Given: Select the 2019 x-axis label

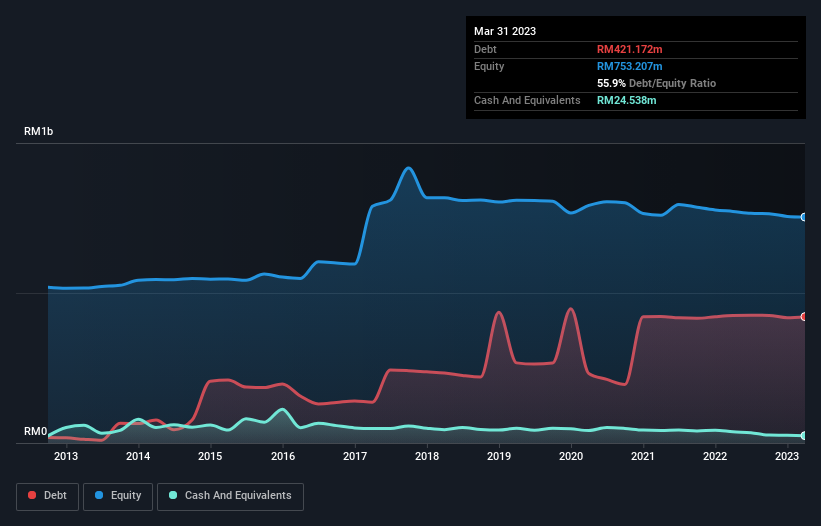Looking at the screenshot, I should (499, 456).
